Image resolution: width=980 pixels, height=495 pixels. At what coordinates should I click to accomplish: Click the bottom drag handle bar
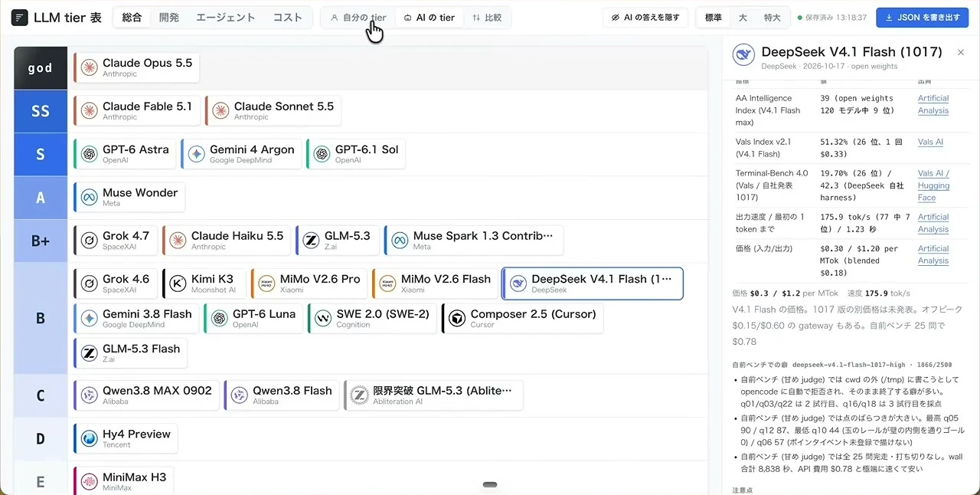click(x=490, y=484)
